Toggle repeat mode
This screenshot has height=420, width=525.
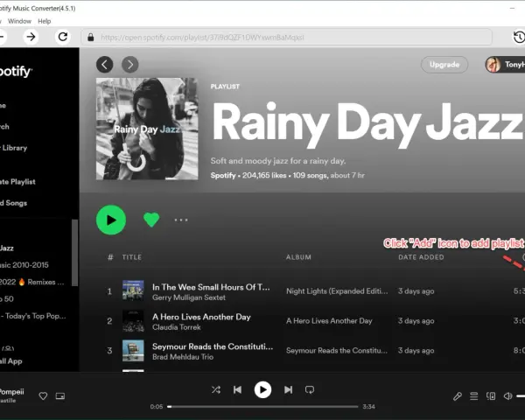pyautogui.click(x=310, y=389)
